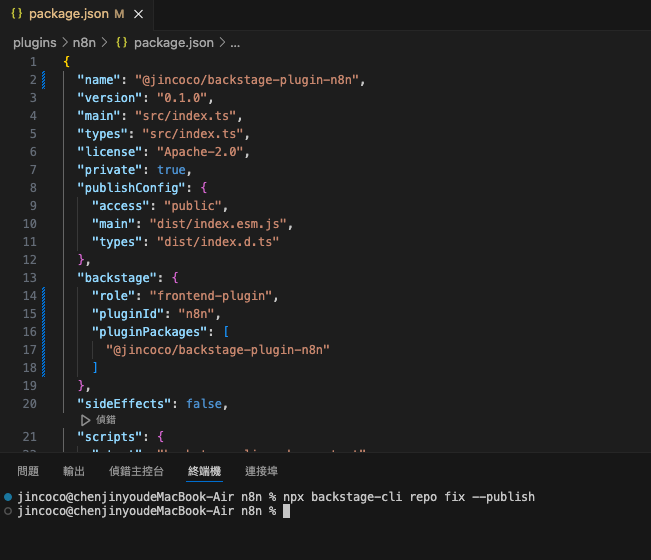The image size is (651, 560).
Task: Click the blue command status dot in terminal
Action: (8, 496)
